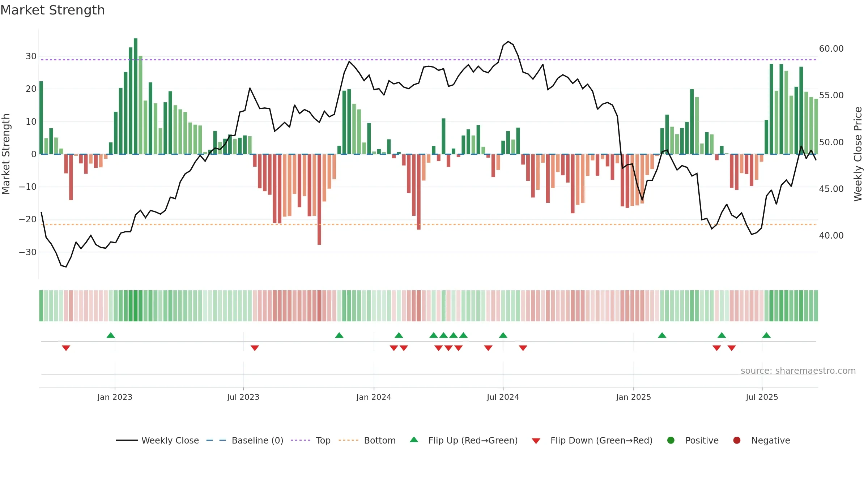Screen dimensions: 868x488
Task: Click the blue dashed Baseline legend line
Action: [x=216, y=440]
